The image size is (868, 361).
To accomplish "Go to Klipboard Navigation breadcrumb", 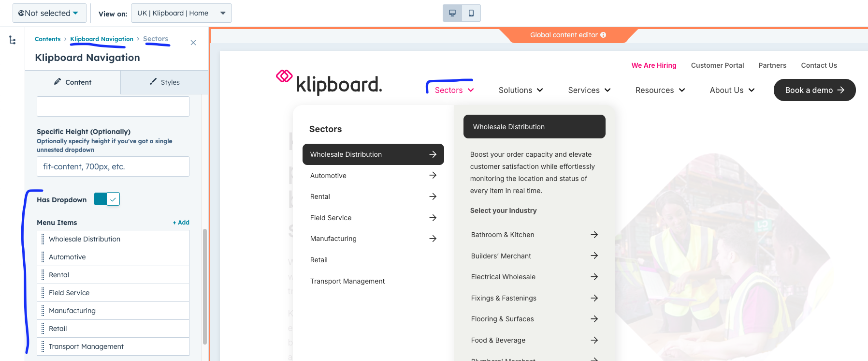I will (101, 39).
